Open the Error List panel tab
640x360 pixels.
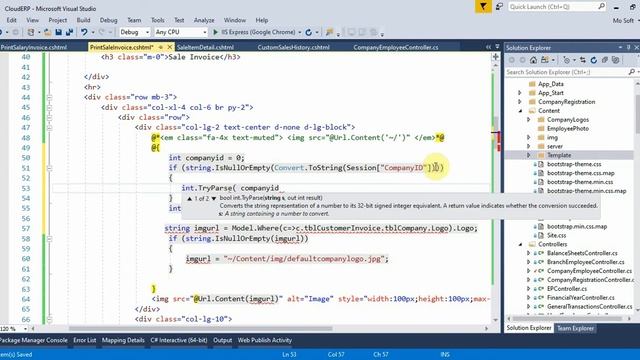click(x=84, y=340)
